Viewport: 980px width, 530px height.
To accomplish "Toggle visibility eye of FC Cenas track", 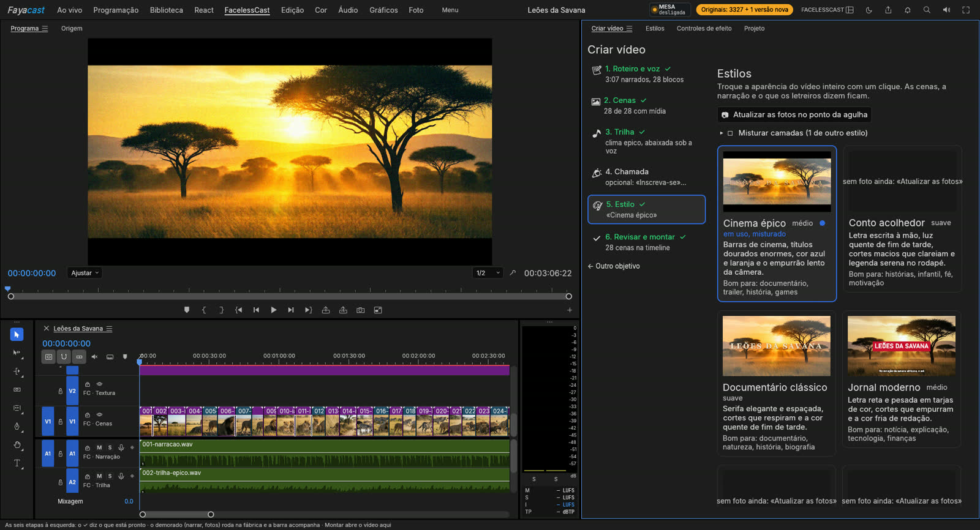I will 99,414.
